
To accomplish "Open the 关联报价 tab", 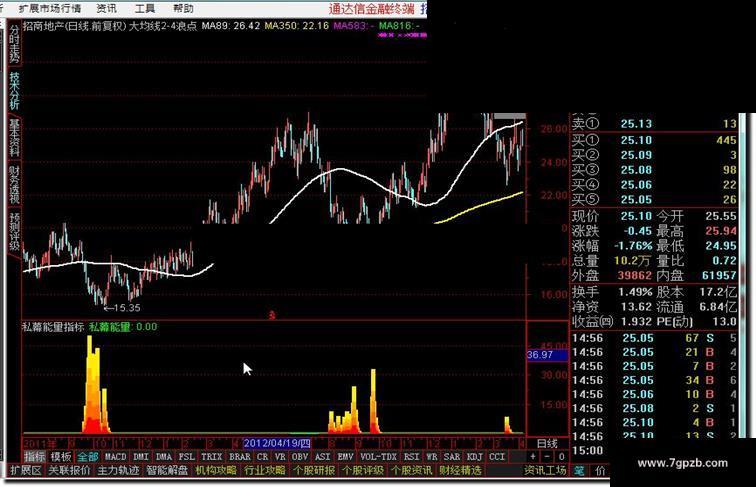I will point(69,470).
